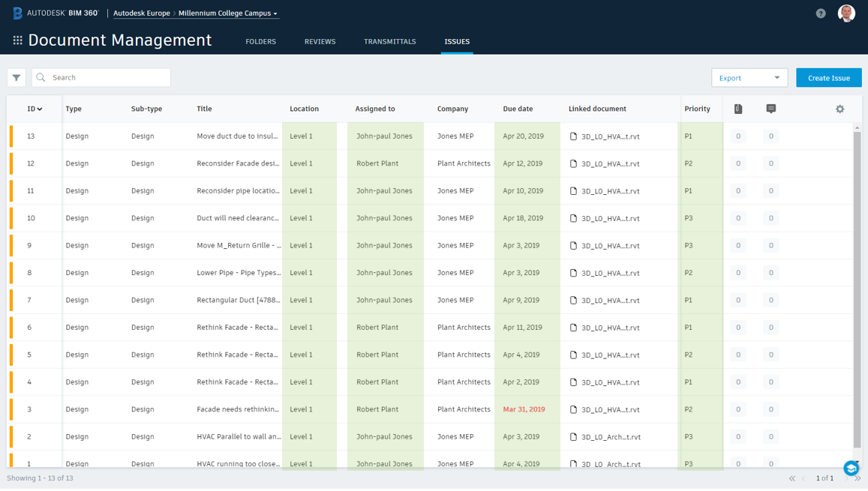Sort by ID column arrow
Image resolution: width=868 pixels, height=491 pixels.
tap(40, 109)
